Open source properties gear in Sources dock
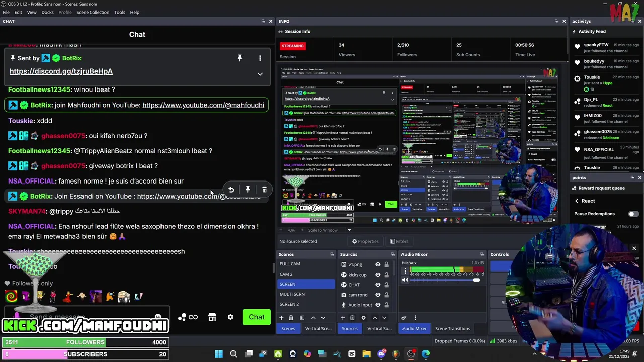Screen dimensions: 644x362 [x=363, y=318]
